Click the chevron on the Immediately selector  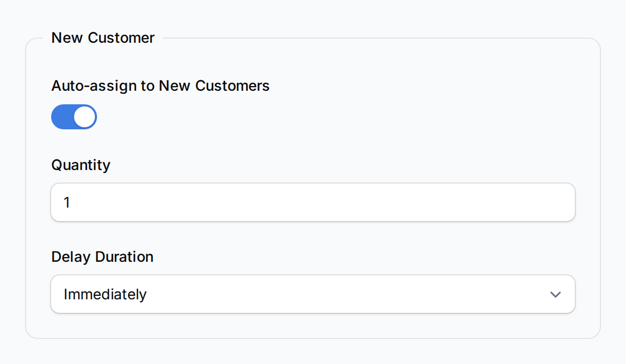[x=555, y=294]
